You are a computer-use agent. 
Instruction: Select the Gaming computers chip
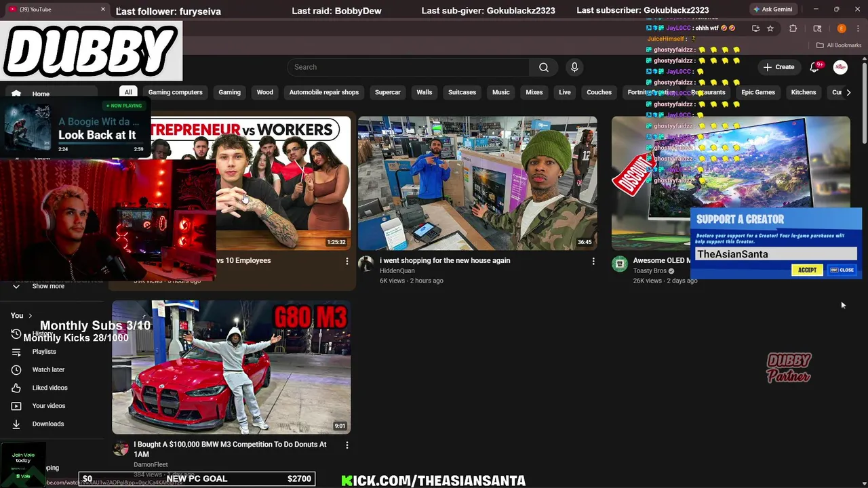pyautogui.click(x=175, y=92)
